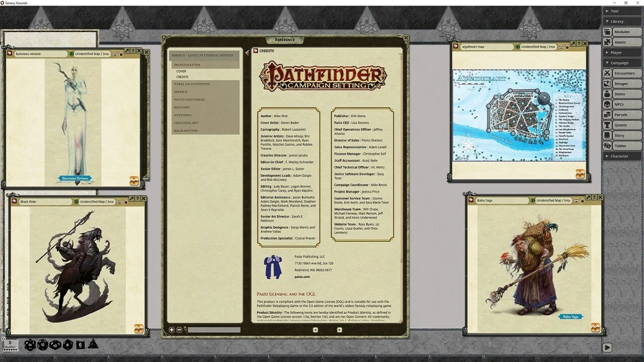
Task: Edit the algidheart map name field
Action: (x=486, y=47)
